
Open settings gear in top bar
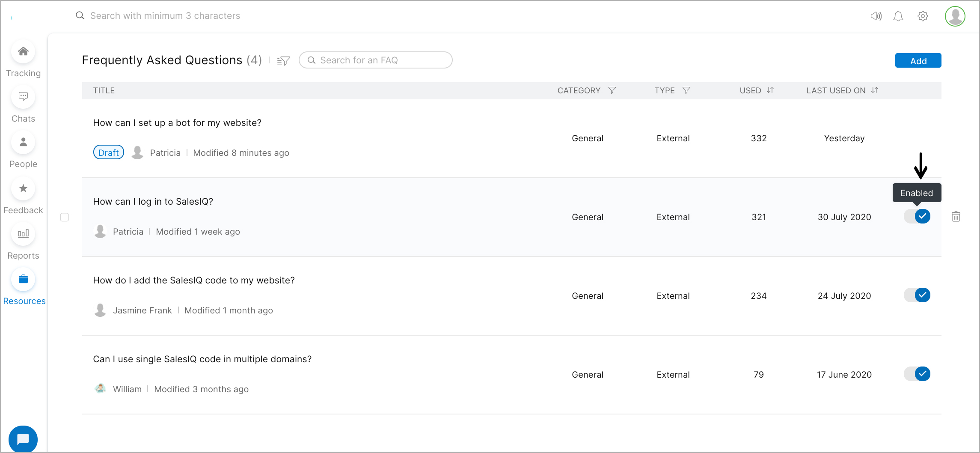click(x=923, y=16)
